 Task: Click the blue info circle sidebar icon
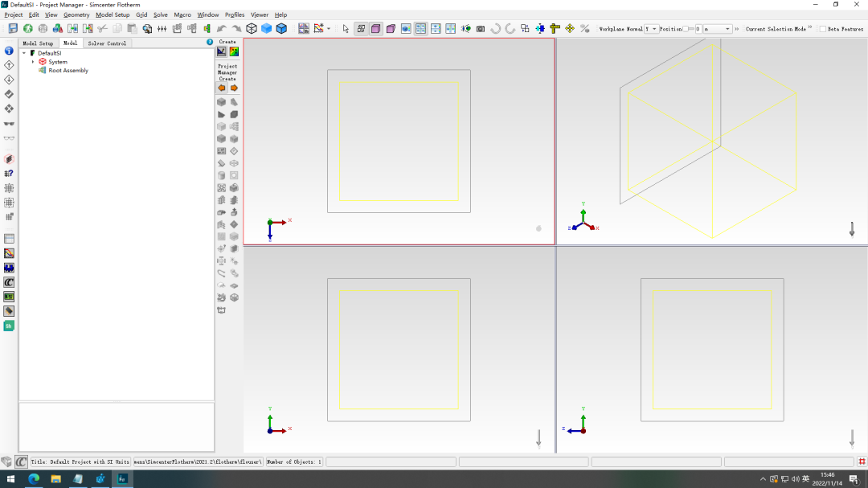(x=9, y=51)
